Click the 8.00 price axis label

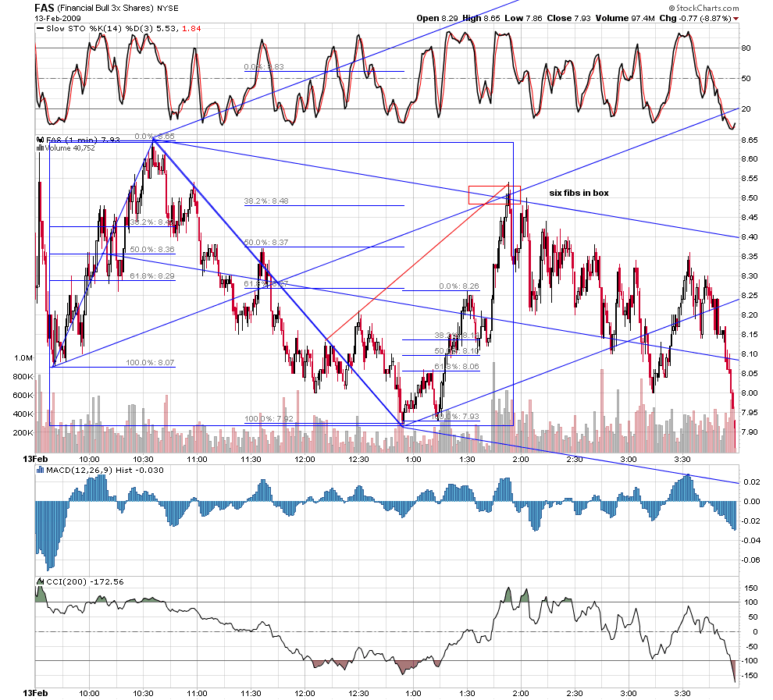point(750,393)
